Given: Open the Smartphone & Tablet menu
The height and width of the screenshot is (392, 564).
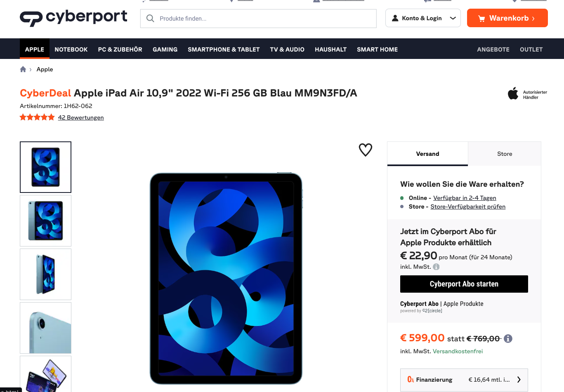Looking at the screenshot, I should pyautogui.click(x=224, y=49).
